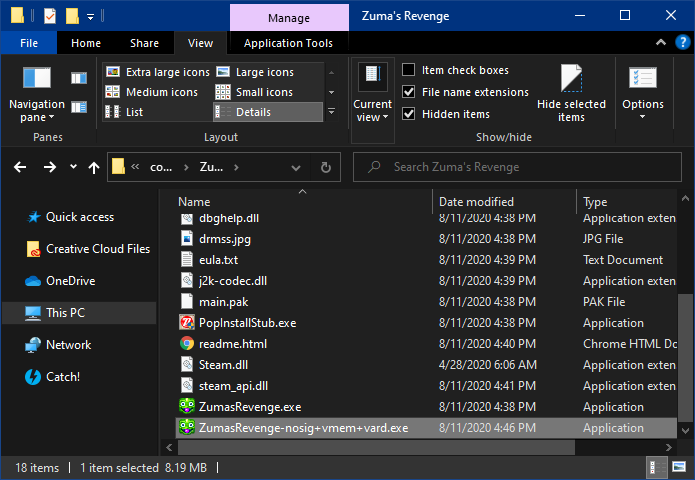Expand hidden breadcrumb path chevrons

135,167
